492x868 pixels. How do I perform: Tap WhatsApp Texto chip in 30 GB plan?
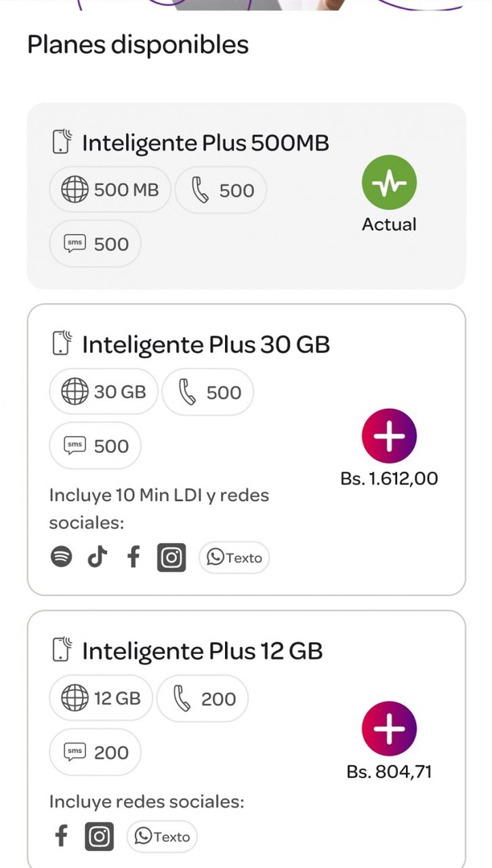click(x=234, y=557)
